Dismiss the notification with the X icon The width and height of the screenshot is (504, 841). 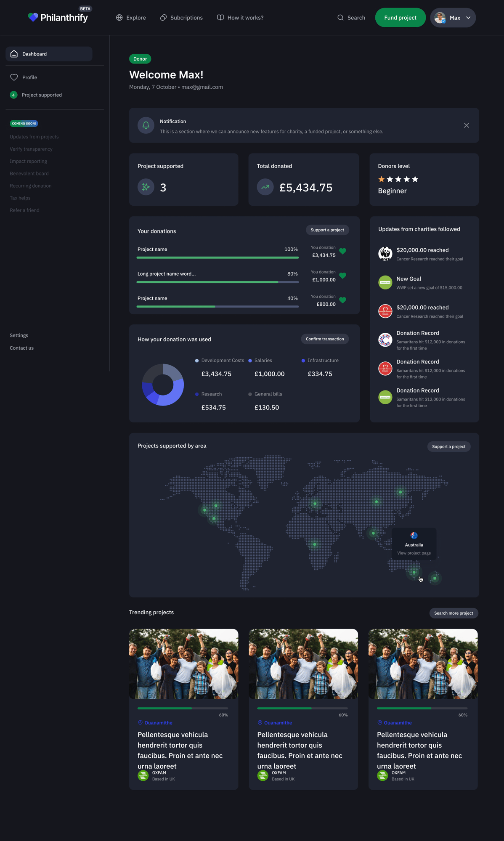[467, 125]
